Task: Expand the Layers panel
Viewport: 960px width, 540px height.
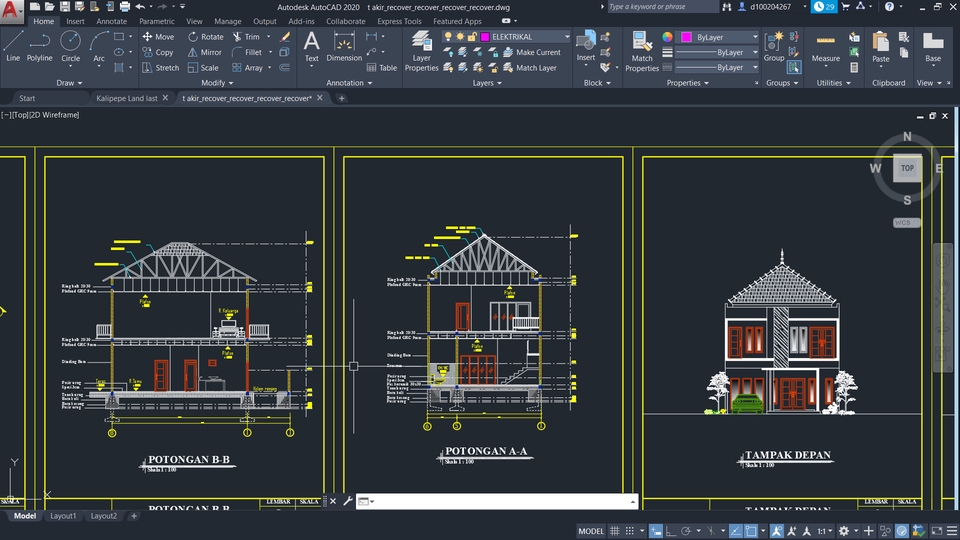Action: [487, 83]
